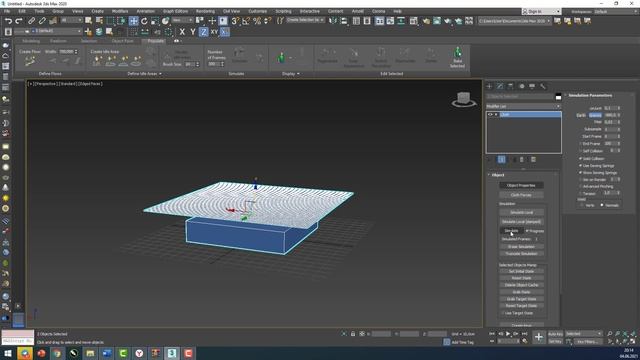Screen dimensions: 640x360
Task: Open the Rendering menu
Action: coord(205,11)
